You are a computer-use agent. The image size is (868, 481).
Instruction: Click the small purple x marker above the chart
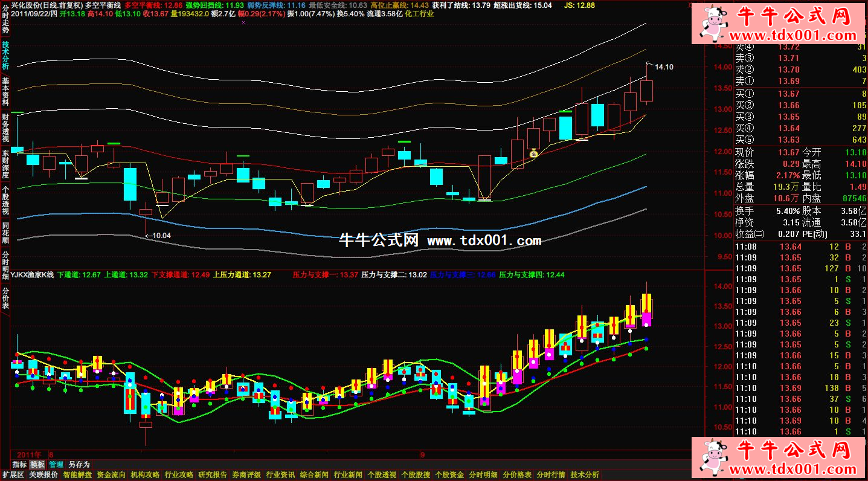pos(243,22)
